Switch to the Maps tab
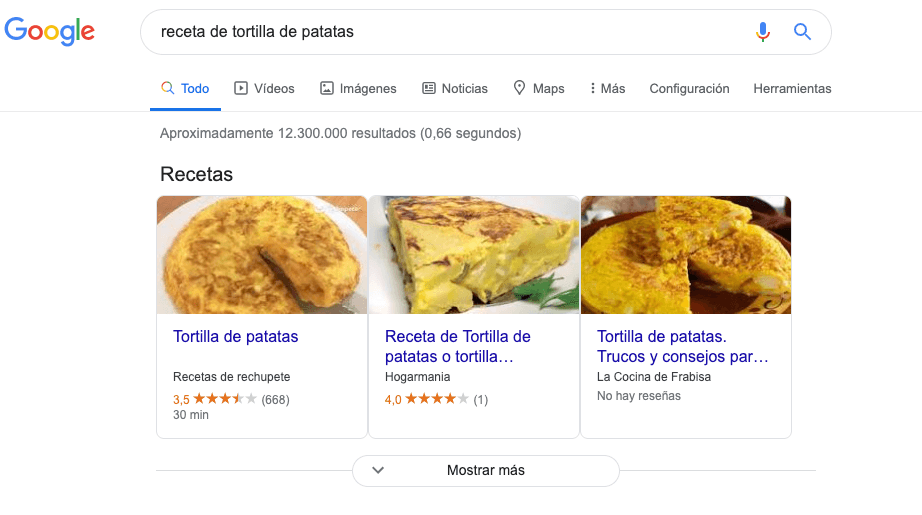Screen dimensions: 922x515 538,88
